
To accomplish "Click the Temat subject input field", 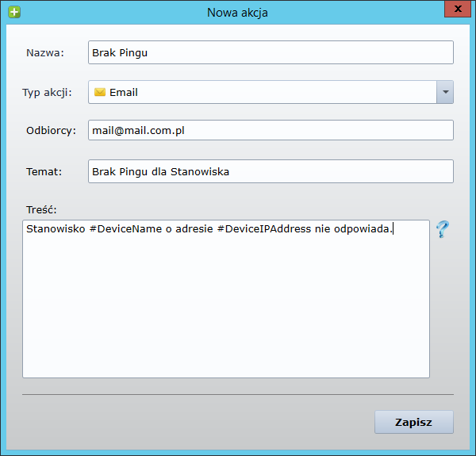I will click(x=270, y=171).
